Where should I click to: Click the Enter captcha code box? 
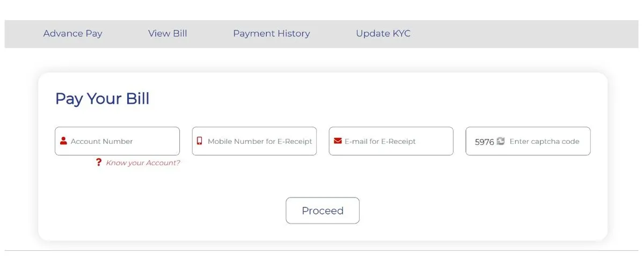pos(545,141)
